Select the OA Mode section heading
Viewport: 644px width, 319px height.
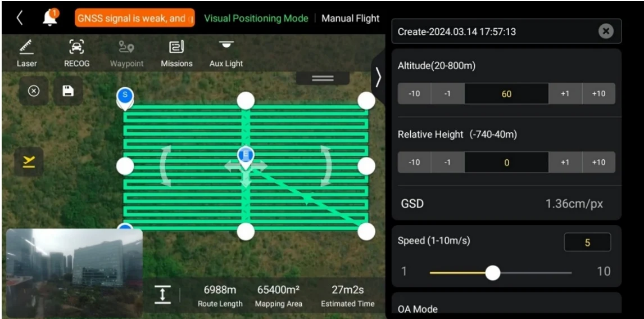(x=418, y=309)
